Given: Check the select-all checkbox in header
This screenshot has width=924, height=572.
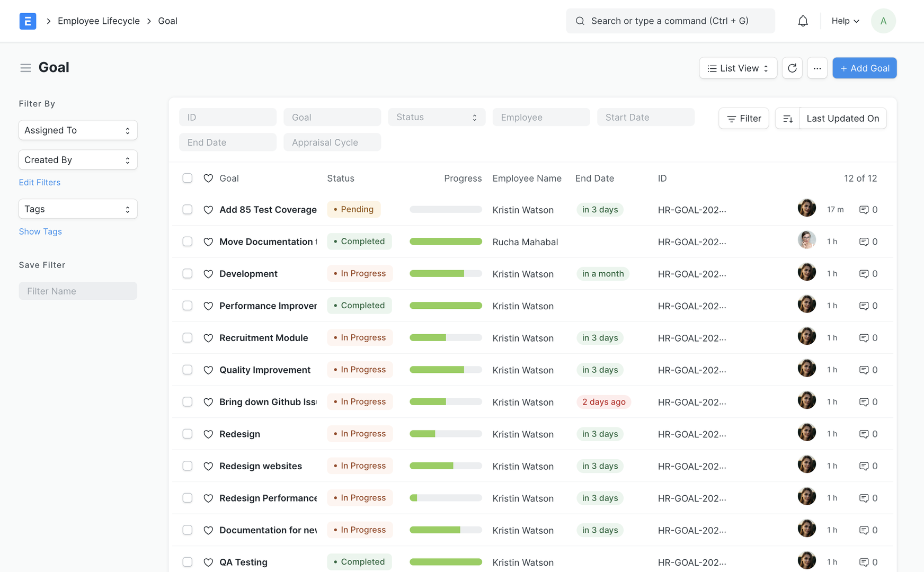Looking at the screenshot, I should (x=188, y=178).
